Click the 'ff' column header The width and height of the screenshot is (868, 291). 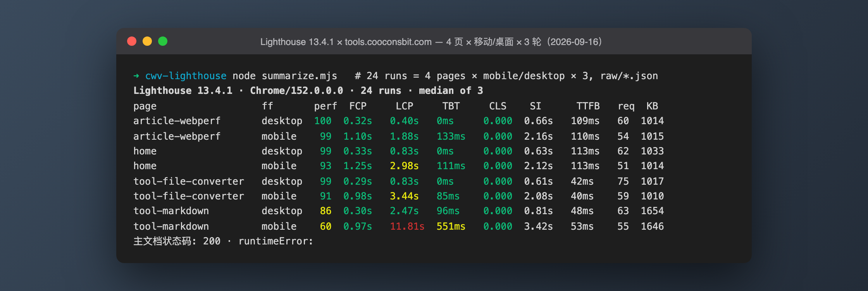coord(267,106)
